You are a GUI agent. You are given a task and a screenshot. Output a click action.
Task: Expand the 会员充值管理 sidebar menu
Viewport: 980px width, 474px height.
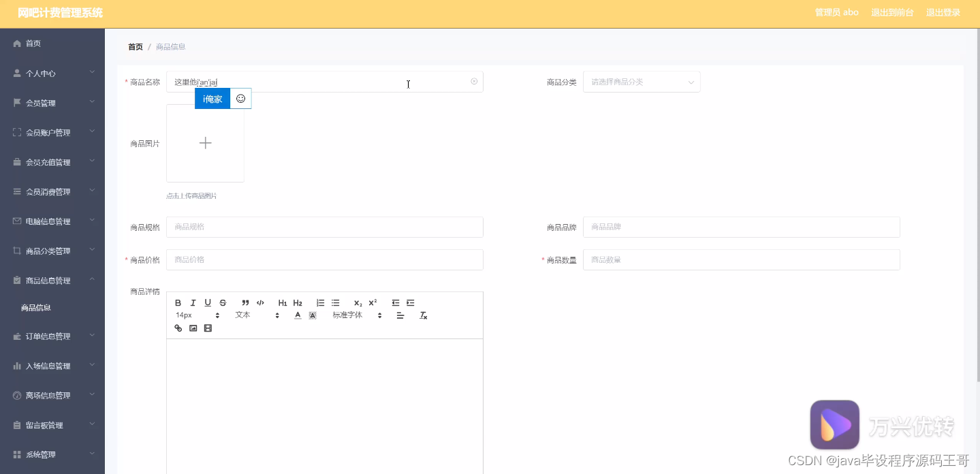tap(52, 162)
